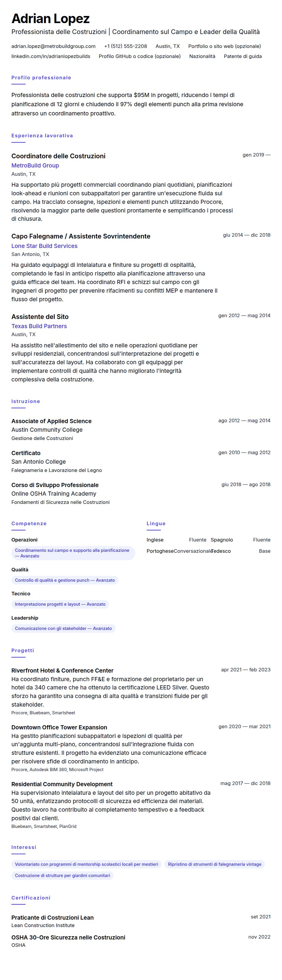
Task: Click the certification date set 2021
Action: [261, 917]
